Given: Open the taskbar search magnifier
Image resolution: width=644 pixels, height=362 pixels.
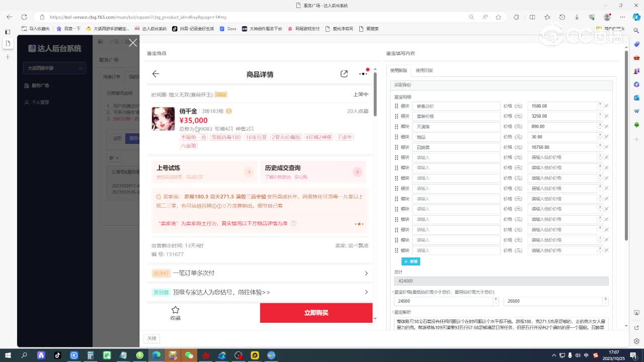Looking at the screenshot, I should 24,355.
